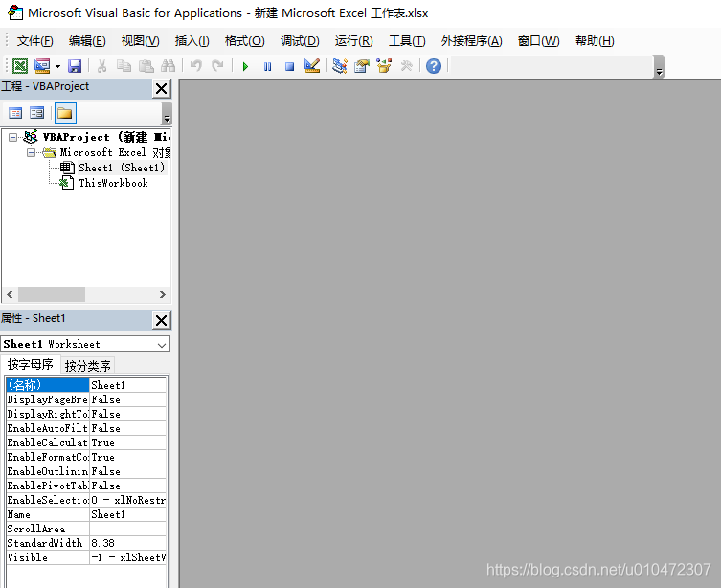Select DisplayPageBreaks False value
Screen dimensions: 721x588
click(128, 399)
